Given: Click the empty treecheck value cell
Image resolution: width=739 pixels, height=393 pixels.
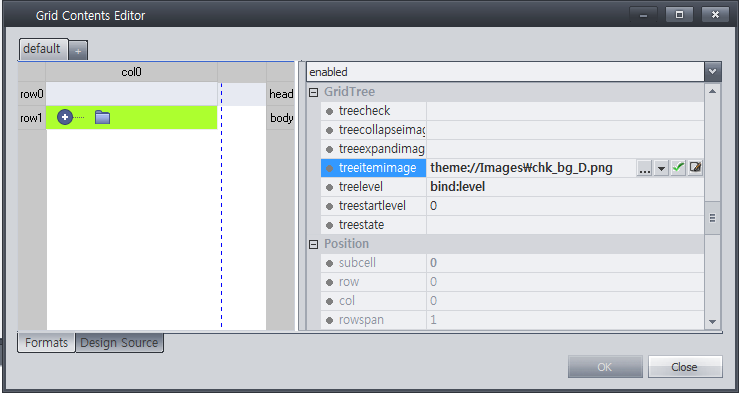Looking at the screenshot, I should pos(565,111).
